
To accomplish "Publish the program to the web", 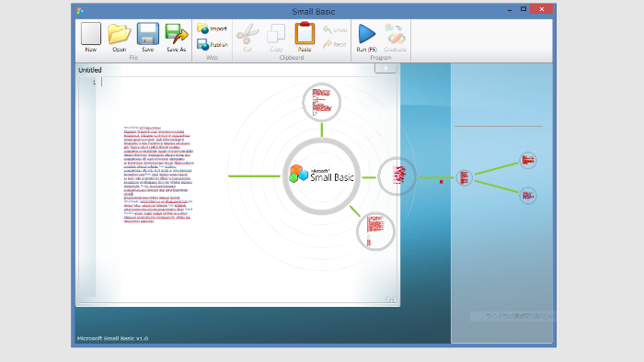I will tap(213, 44).
